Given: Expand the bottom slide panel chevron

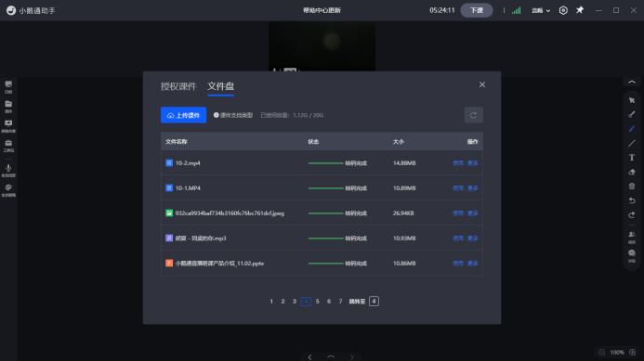Looking at the screenshot, I should tap(331, 357).
